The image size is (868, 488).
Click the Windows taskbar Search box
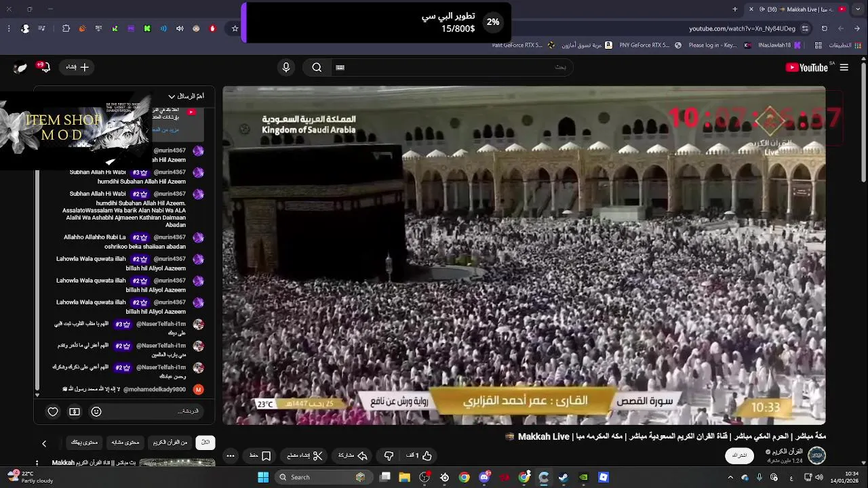(x=324, y=477)
